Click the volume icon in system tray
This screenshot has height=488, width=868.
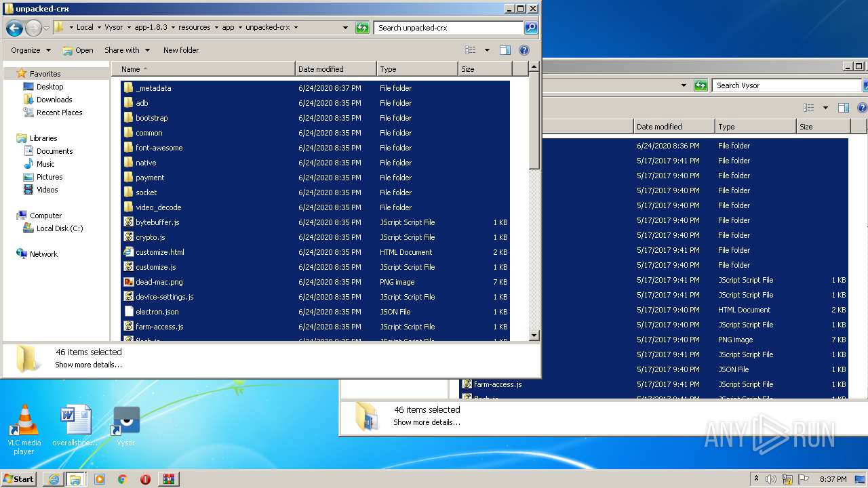771,479
